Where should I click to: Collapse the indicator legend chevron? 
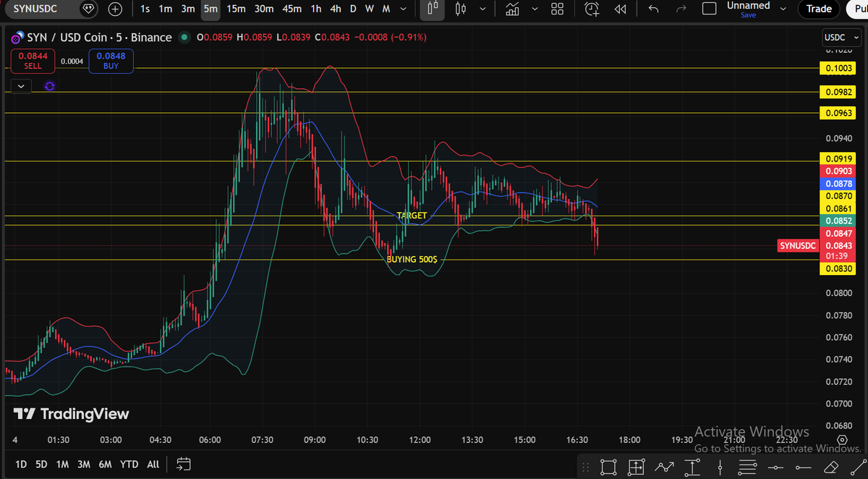(x=21, y=86)
